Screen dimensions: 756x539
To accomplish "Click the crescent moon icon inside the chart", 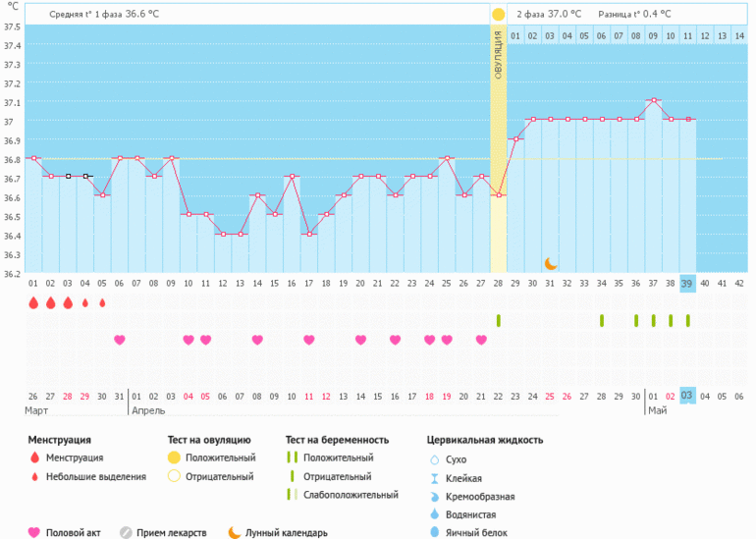I will pos(551,263).
